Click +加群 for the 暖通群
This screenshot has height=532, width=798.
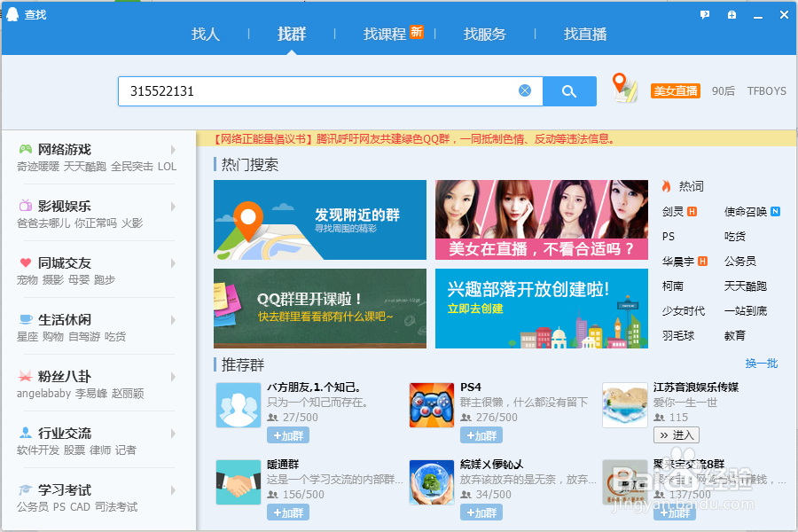click(x=288, y=512)
